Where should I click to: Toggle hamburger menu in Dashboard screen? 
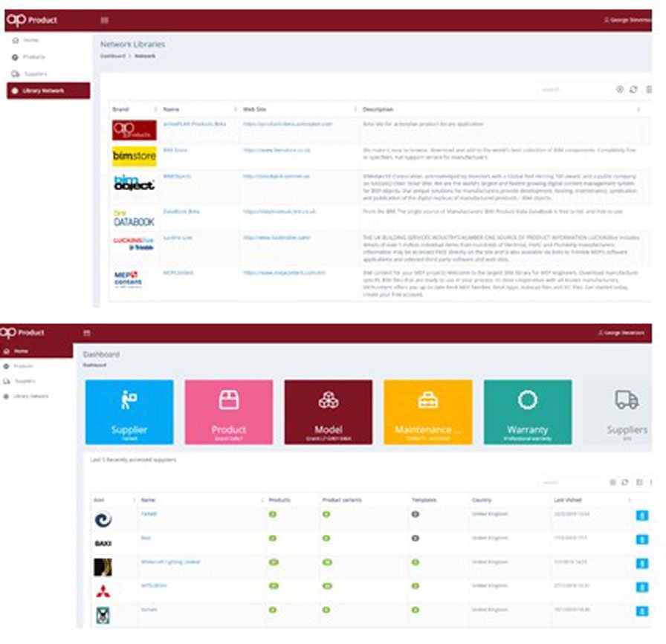(87, 333)
